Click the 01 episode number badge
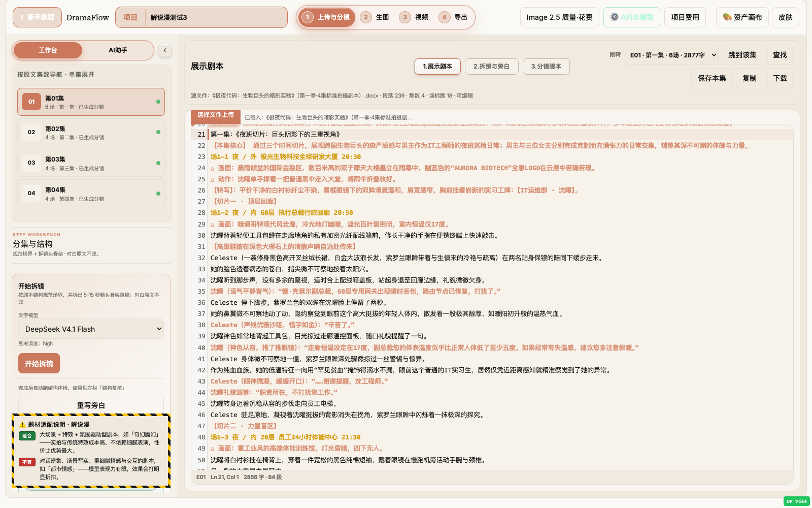This screenshot has width=812, height=508. [x=31, y=102]
